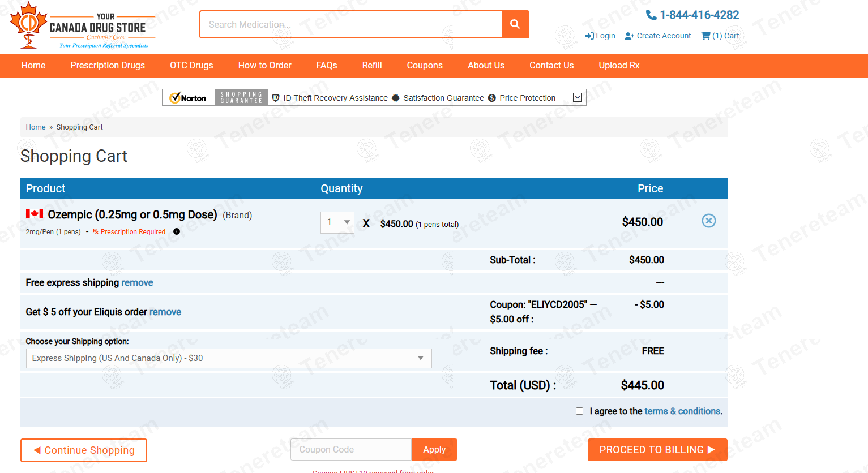Image resolution: width=868 pixels, height=473 pixels.
Task: Open the (1) Cart link
Action: point(720,36)
